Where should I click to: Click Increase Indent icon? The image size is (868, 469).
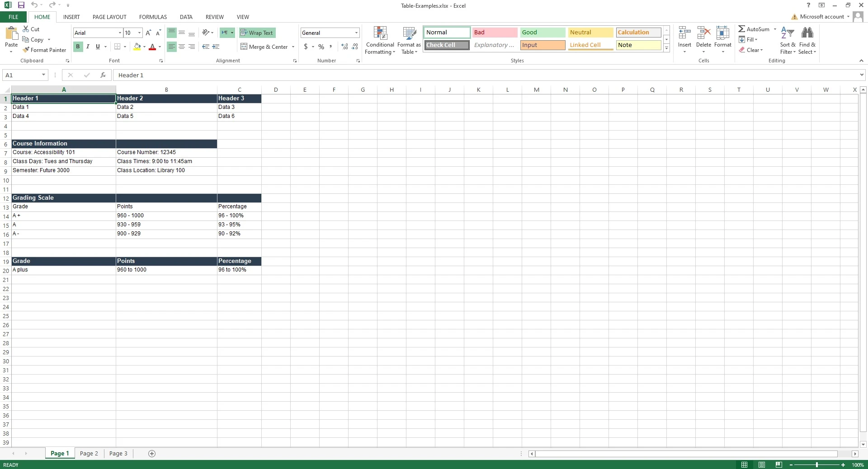pyautogui.click(x=216, y=47)
